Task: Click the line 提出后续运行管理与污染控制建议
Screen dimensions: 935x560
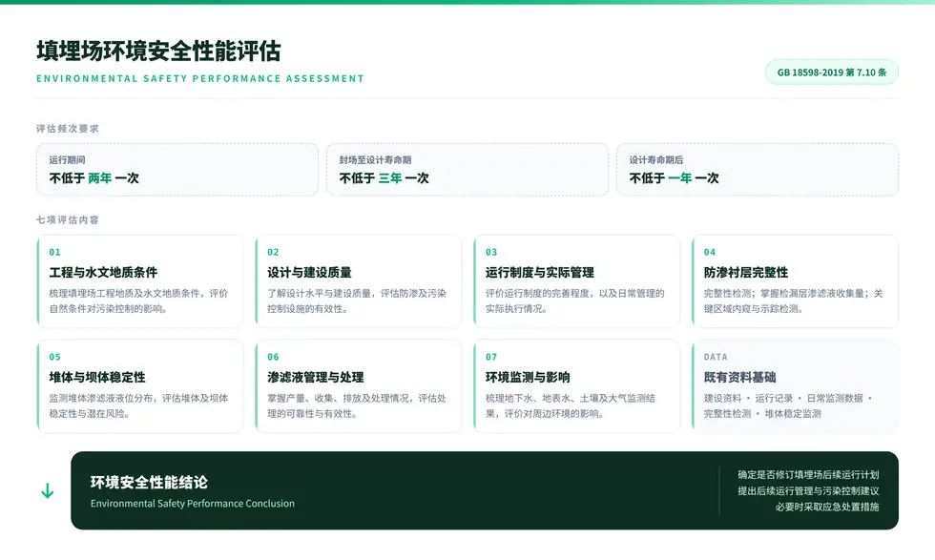Action: (x=808, y=490)
